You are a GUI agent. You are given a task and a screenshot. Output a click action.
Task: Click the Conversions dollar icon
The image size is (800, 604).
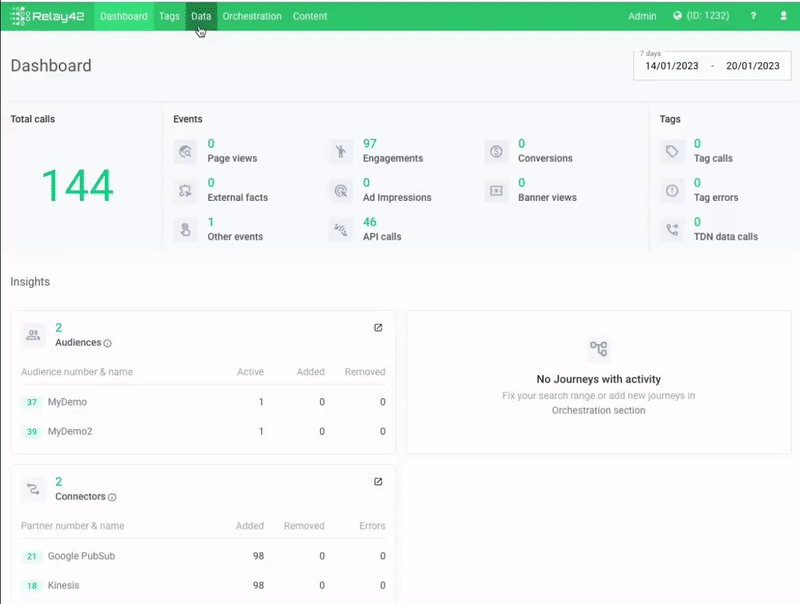tap(496, 152)
